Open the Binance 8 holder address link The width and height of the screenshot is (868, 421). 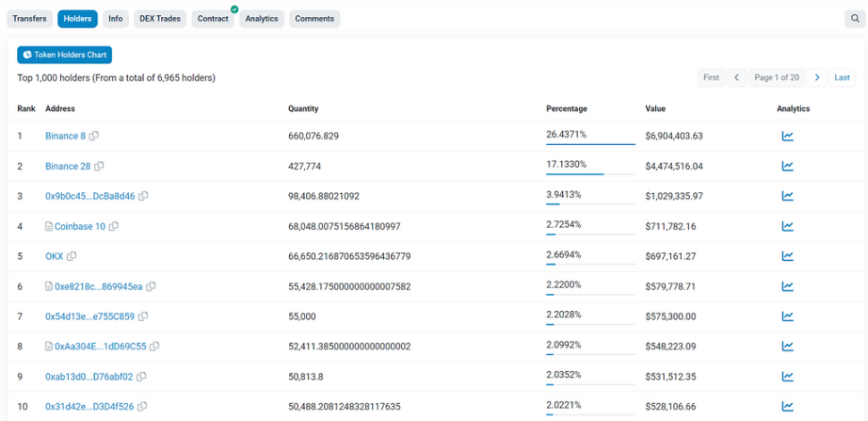(65, 136)
